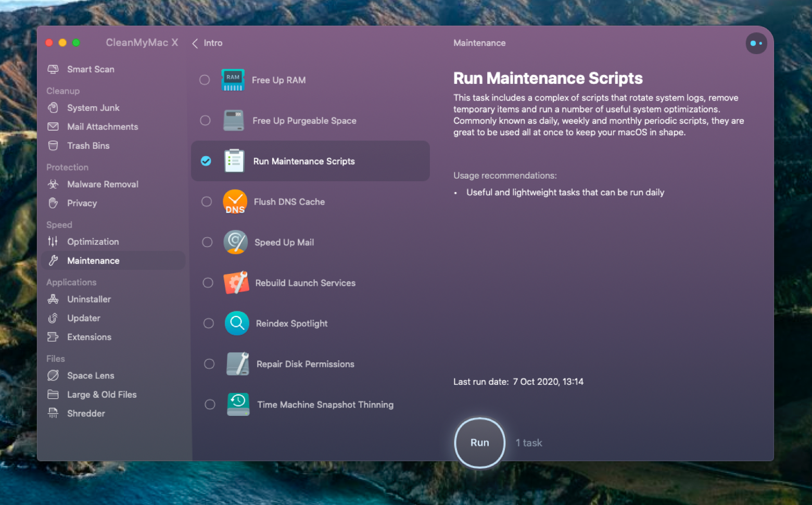Image resolution: width=812 pixels, height=505 pixels.
Task: Click the Updater arrow icon
Action: pyautogui.click(x=53, y=318)
